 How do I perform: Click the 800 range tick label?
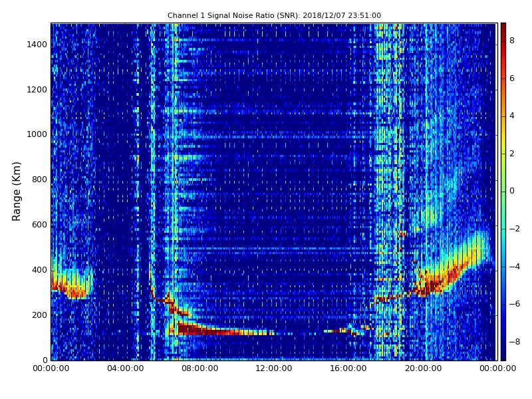39,180
